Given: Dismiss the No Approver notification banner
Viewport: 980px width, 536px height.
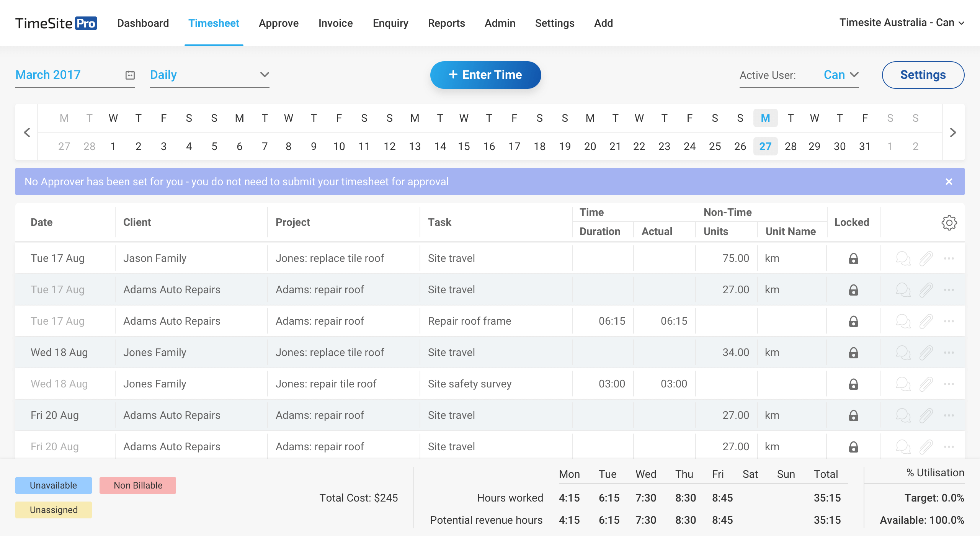Looking at the screenshot, I should click(949, 182).
